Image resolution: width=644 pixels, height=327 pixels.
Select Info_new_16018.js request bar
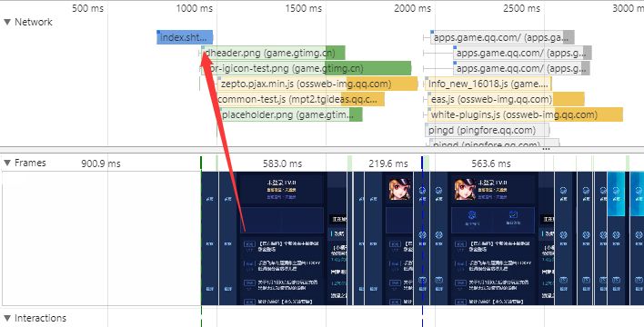488,84
